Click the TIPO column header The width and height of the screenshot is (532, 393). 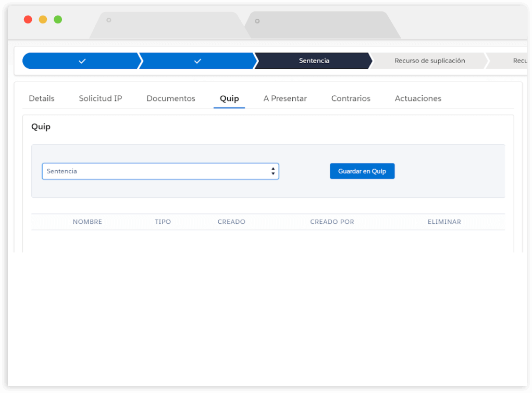163,222
